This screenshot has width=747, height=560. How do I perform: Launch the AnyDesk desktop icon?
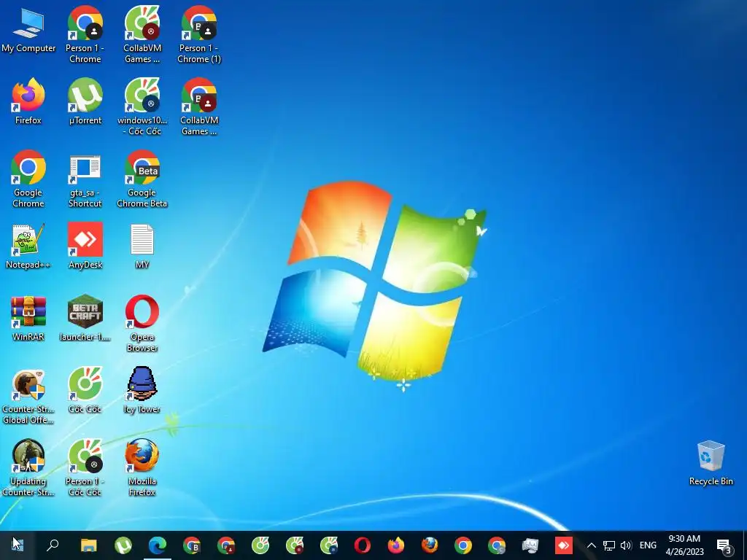point(85,246)
